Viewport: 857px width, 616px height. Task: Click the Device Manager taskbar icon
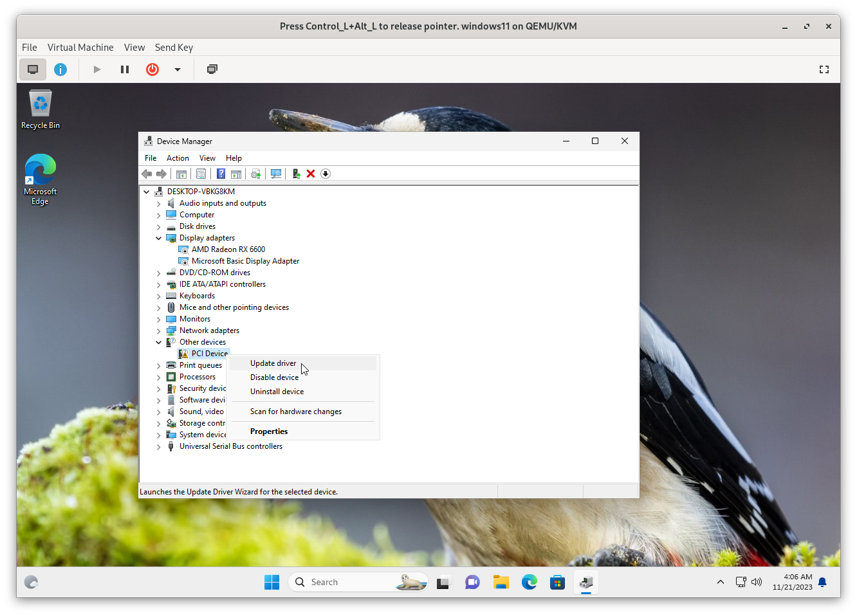(x=586, y=583)
